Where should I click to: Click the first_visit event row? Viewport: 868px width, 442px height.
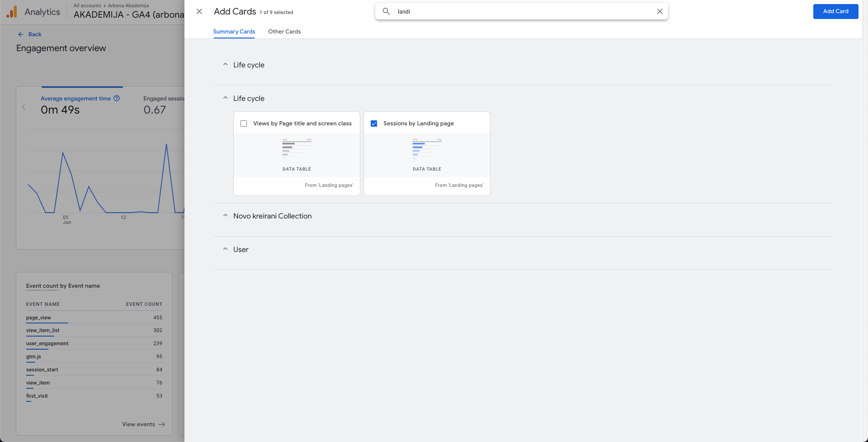coord(94,396)
